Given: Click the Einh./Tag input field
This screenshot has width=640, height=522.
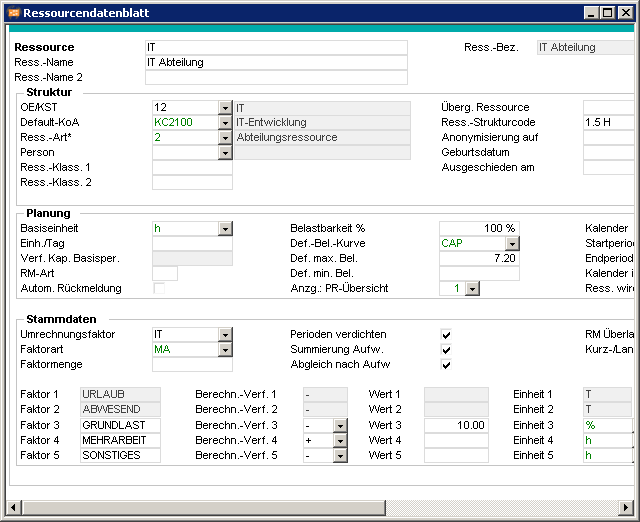Looking at the screenshot, I should tap(192, 244).
